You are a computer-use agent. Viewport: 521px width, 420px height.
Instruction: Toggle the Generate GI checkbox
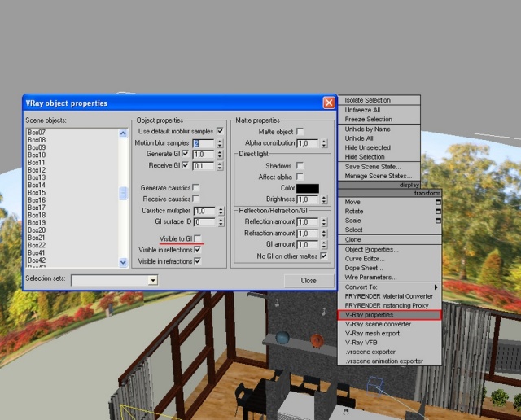coord(186,154)
